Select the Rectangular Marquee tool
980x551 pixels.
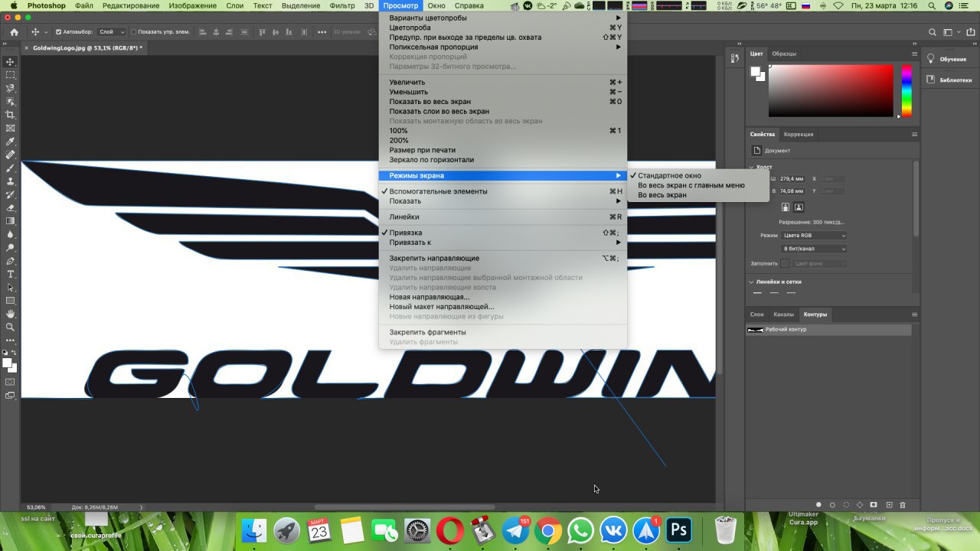[10, 75]
